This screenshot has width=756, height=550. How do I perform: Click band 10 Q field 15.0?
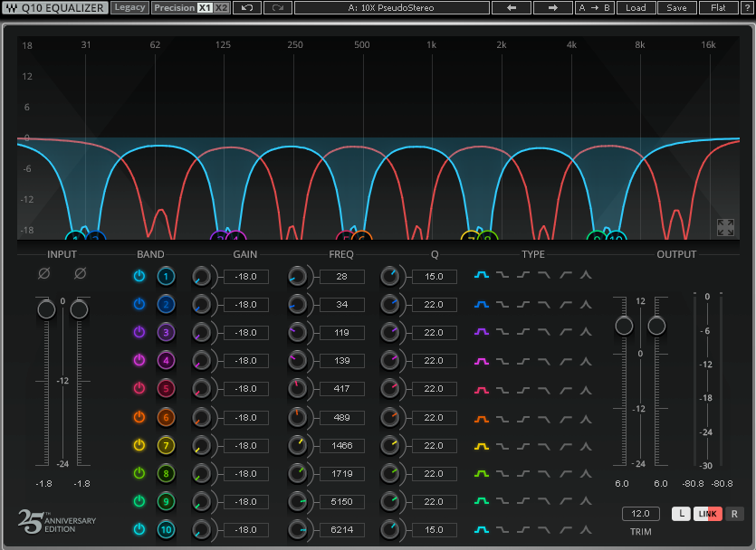434,530
